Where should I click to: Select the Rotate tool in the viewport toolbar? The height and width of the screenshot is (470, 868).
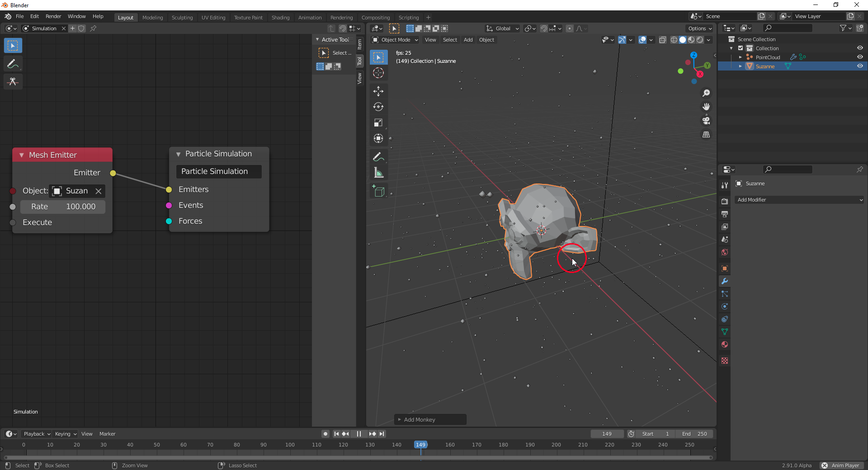click(378, 107)
